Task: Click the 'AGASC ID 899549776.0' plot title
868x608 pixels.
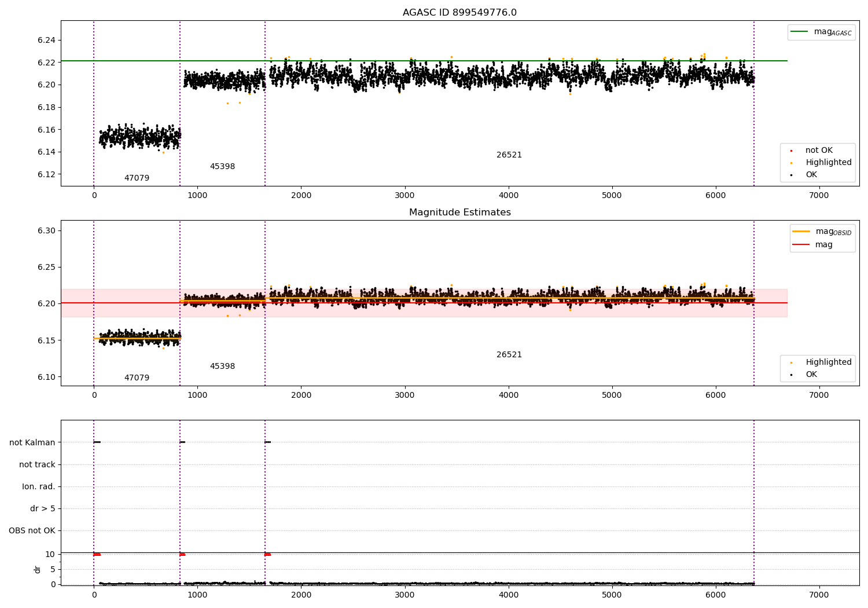Action: pos(459,13)
